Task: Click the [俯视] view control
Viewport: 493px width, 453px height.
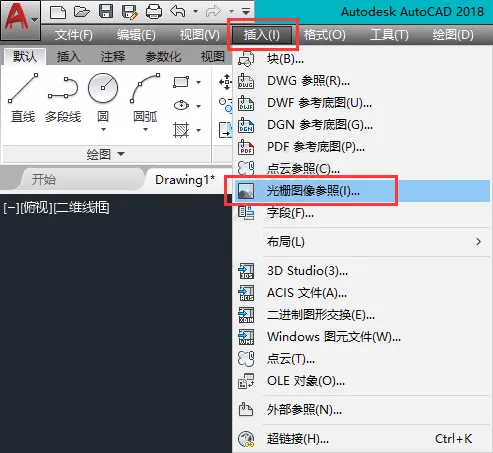Action: (36, 208)
